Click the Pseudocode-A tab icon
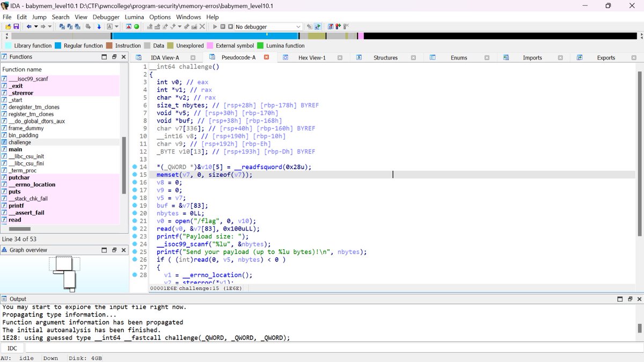This screenshot has height=362, width=644. [211, 57]
